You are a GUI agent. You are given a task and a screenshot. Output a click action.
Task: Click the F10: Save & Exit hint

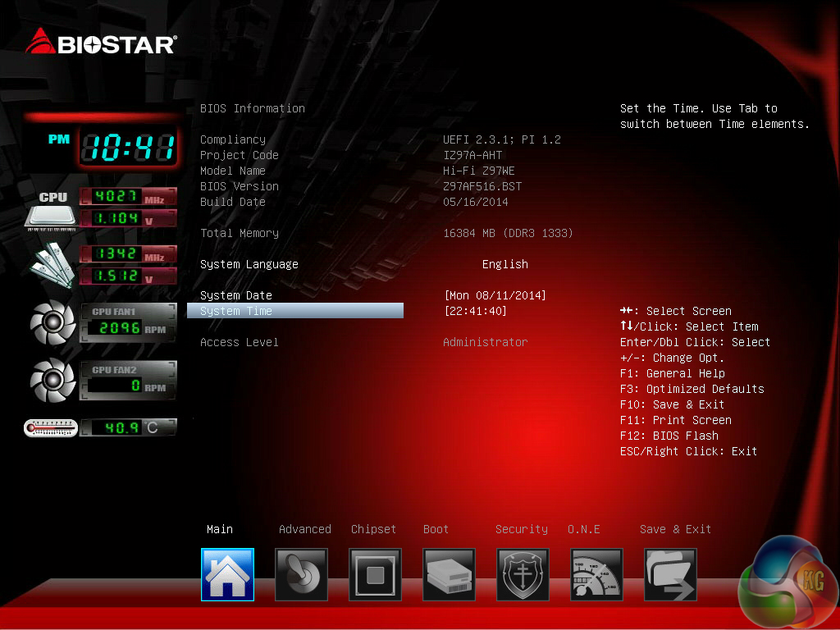click(x=672, y=404)
